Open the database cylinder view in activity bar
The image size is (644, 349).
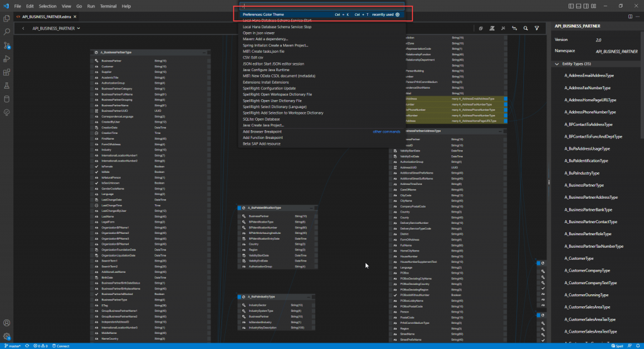[x=6, y=99]
